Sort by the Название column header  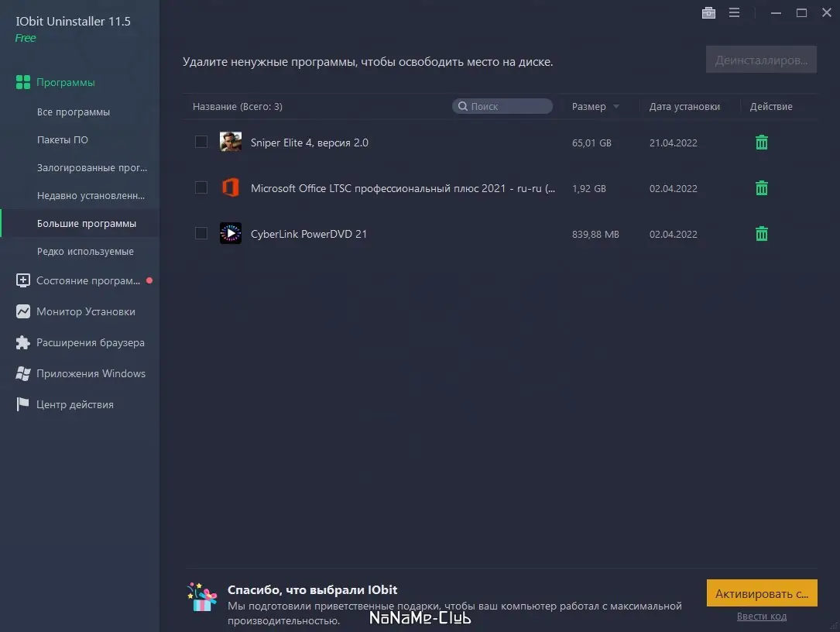click(238, 107)
